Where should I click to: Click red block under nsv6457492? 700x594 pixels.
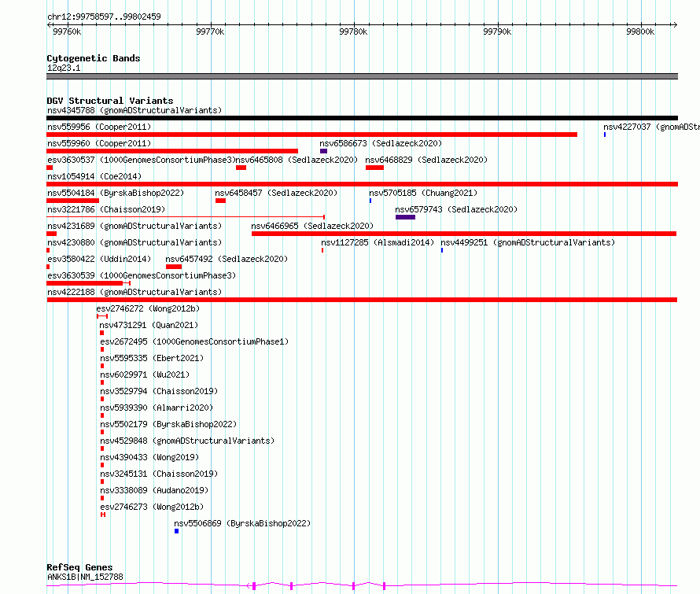174,267
